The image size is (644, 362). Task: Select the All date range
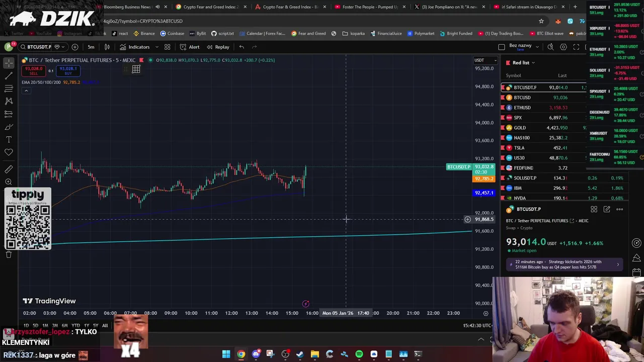click(x=105, y=326)
